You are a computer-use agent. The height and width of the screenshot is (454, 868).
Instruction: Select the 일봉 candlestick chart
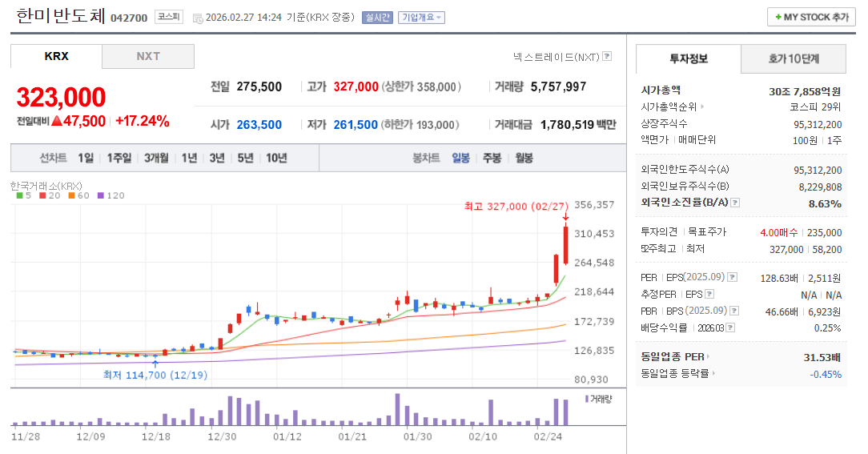(460, 159)
